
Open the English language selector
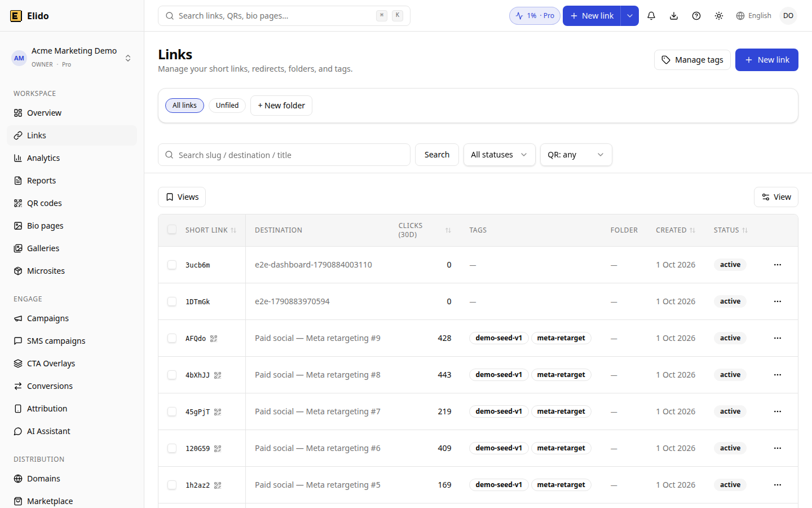(753, 16)
